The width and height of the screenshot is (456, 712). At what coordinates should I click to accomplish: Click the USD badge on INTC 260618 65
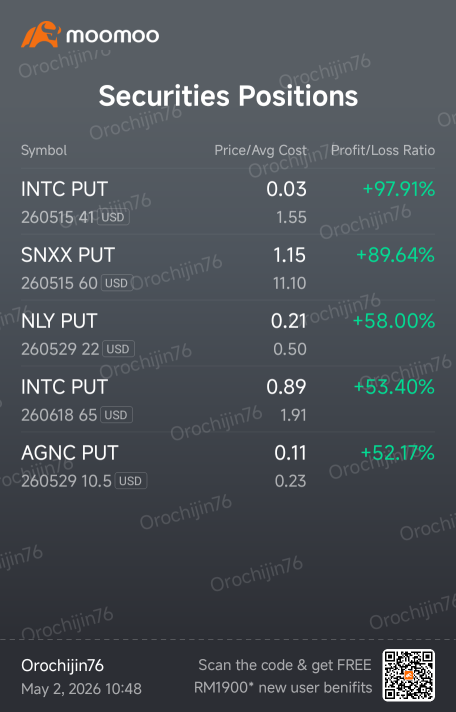[x=116, y=415]
